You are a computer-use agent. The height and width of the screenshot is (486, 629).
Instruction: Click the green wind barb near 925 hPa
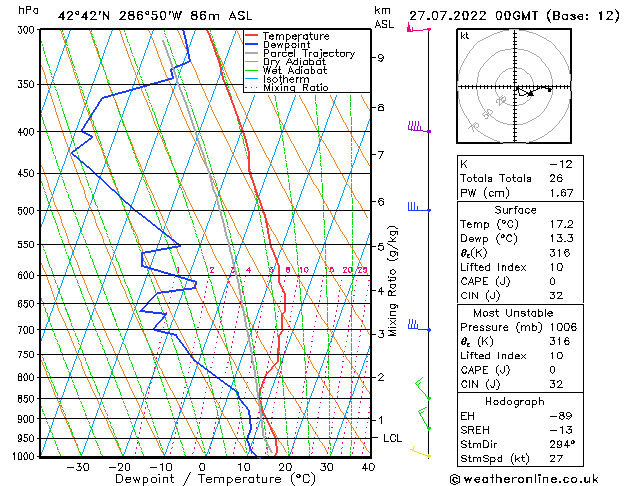pyautogui.click(x=424, y=418)
